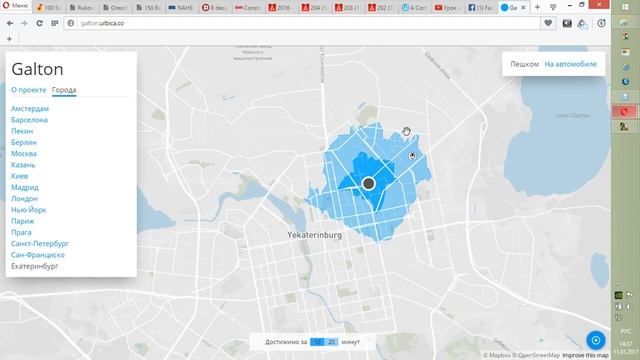Viewport: 640px width, 360px height.
Task: Open the tab menu icon
Action: click(553, 7)
